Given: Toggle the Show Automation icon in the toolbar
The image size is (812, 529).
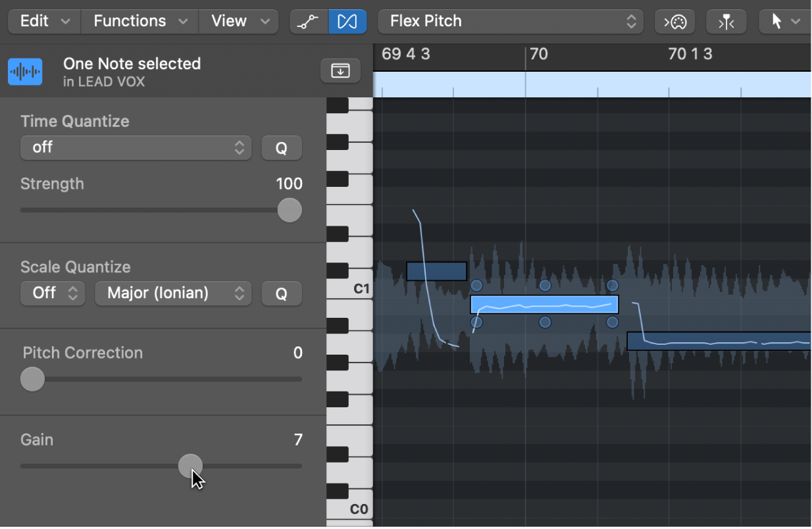Looking at the screenshot, I should [x=309, y=21].
